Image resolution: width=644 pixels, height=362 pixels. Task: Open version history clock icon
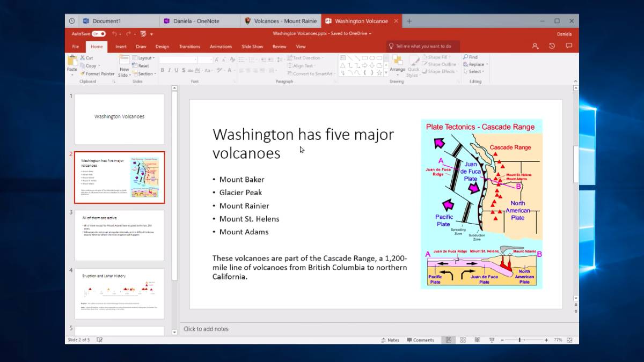coord(552,46)
